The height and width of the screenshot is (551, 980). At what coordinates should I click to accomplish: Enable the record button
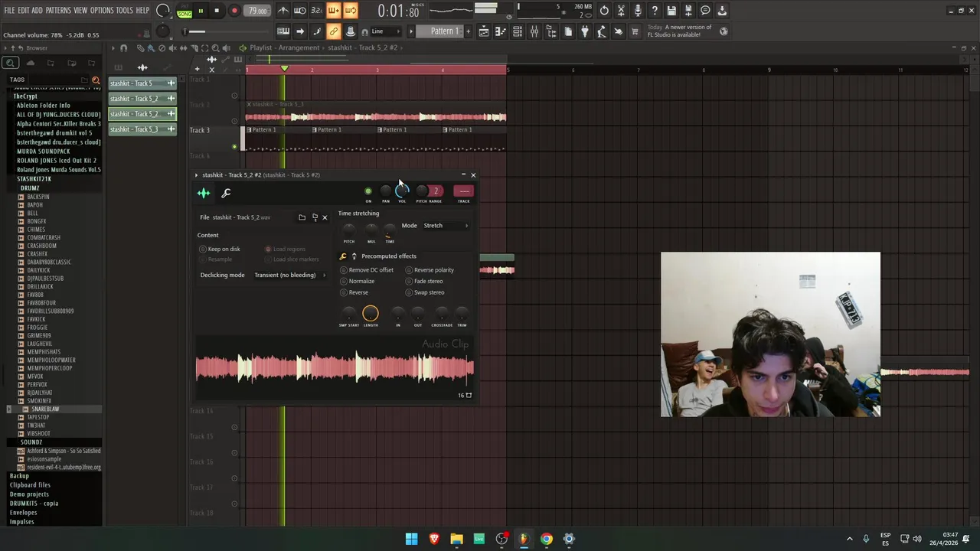coord(234,11)
